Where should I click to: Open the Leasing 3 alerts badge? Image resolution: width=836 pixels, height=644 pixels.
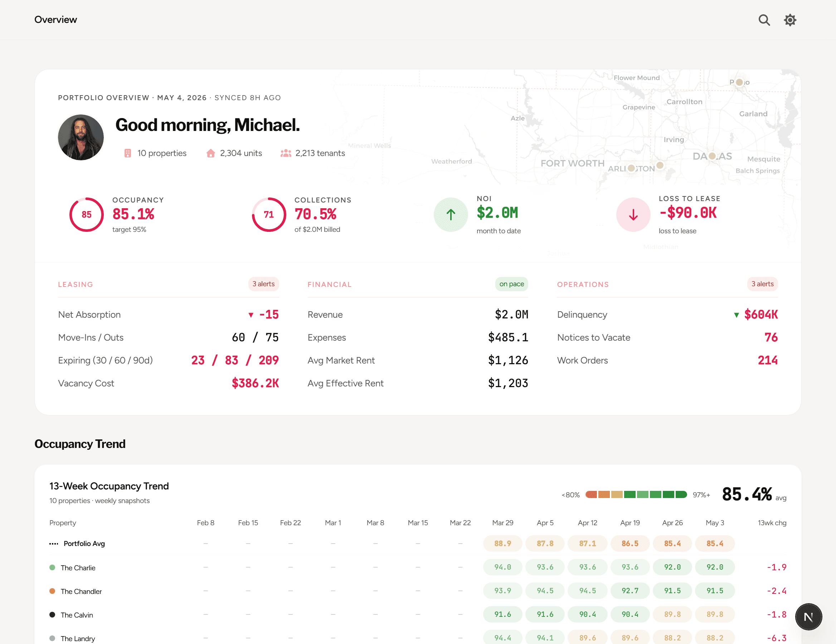(x=263, y=284)
